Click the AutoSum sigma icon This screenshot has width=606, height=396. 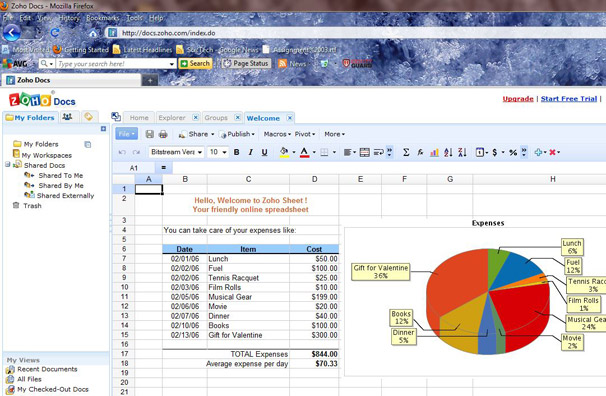click(x=406, y=152)
